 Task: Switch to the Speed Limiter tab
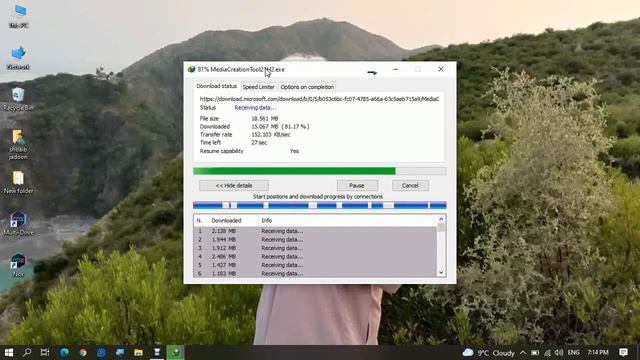[258, 87]
